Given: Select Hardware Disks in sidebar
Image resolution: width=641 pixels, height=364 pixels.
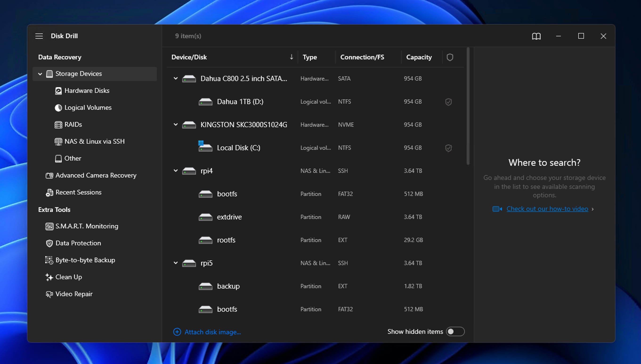Looking at the screenshot, I should [x=86, y=90].
